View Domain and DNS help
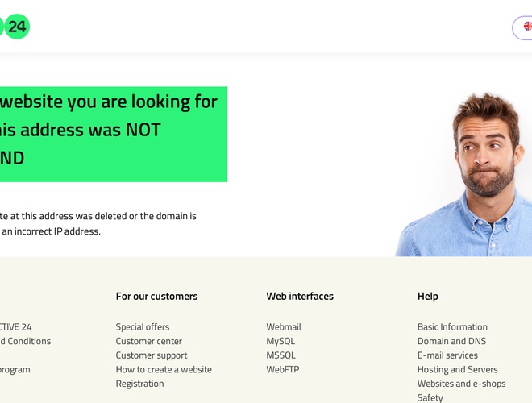The image size is (532, 403). pos(451,341)
